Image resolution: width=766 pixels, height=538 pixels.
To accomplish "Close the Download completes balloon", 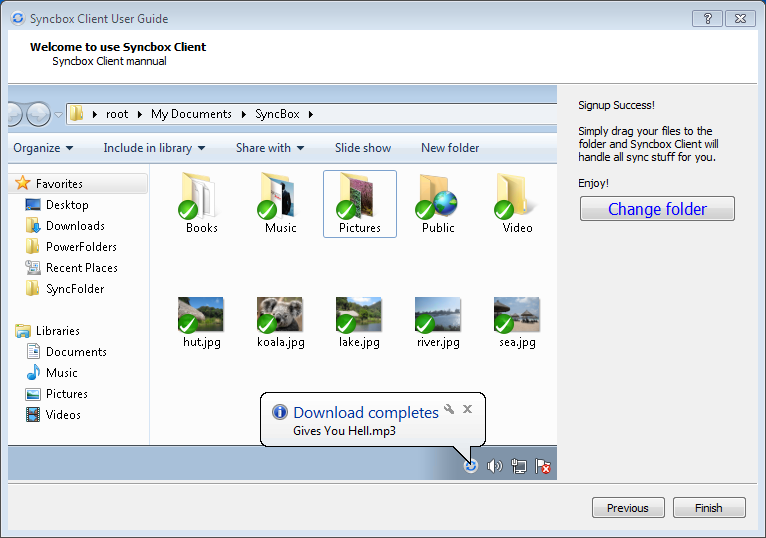I will 468,409.
